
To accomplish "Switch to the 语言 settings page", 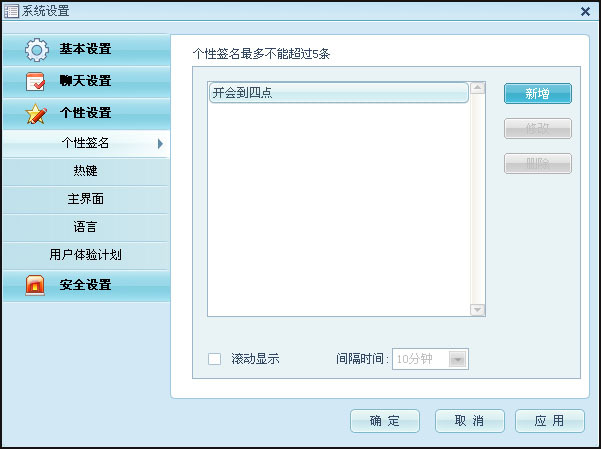I will (85, 227).
